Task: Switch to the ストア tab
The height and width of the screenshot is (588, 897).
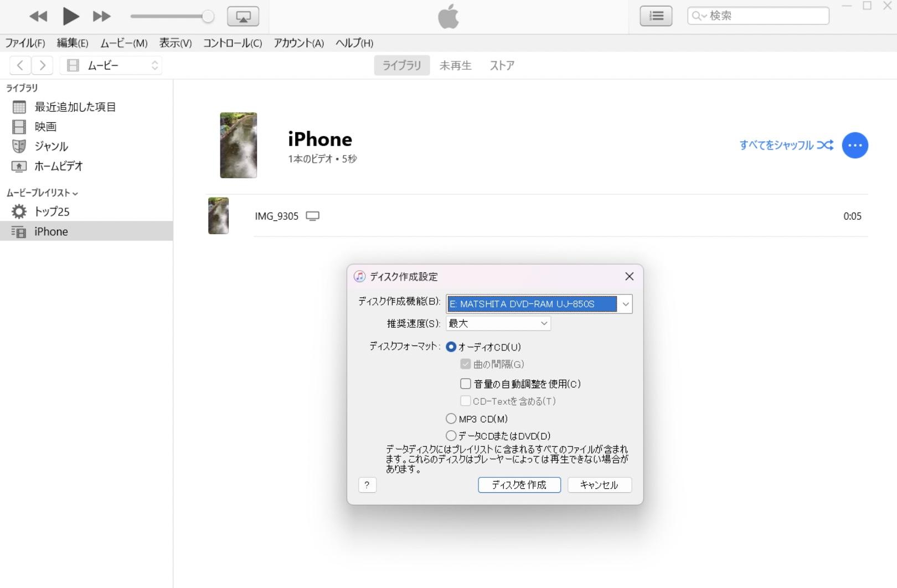Action: (502, 65)
